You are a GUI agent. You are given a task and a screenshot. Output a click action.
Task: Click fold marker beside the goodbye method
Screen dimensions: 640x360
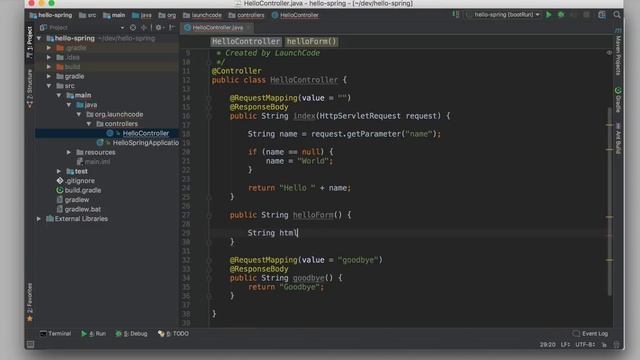pyautogui.click(x=209, y=278)
